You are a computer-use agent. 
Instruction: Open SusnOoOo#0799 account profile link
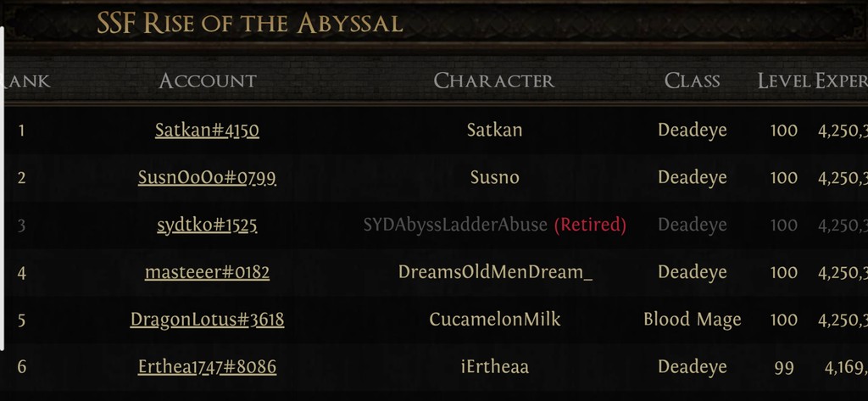tap(207, 178)
